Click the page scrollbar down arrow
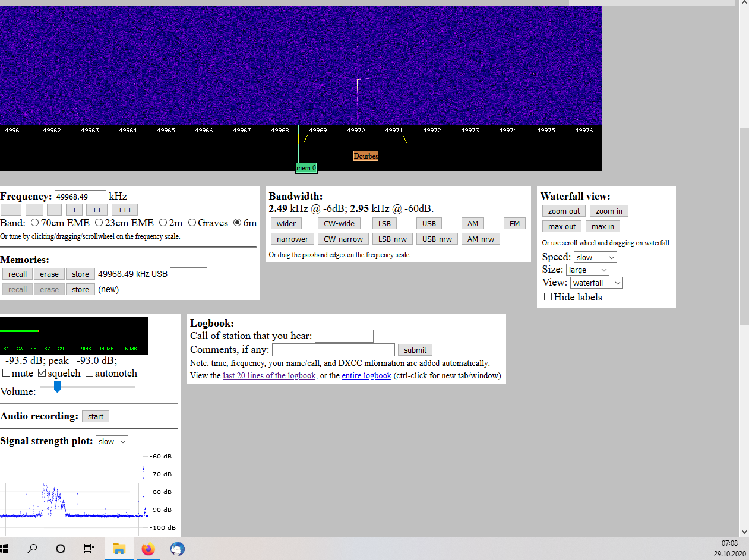The height and width of the screenshot is (560, 749). [x=744, y=532]
